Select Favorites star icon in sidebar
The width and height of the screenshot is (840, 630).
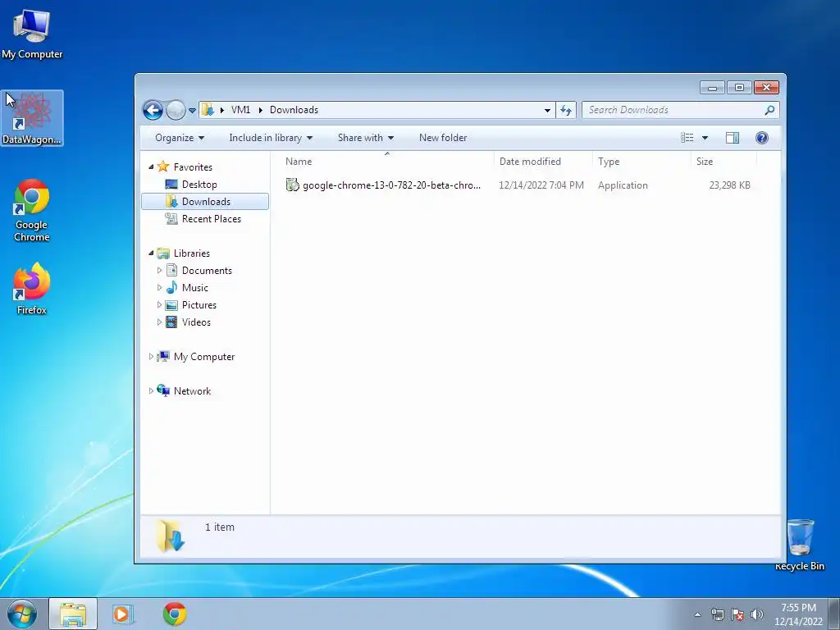163,167
